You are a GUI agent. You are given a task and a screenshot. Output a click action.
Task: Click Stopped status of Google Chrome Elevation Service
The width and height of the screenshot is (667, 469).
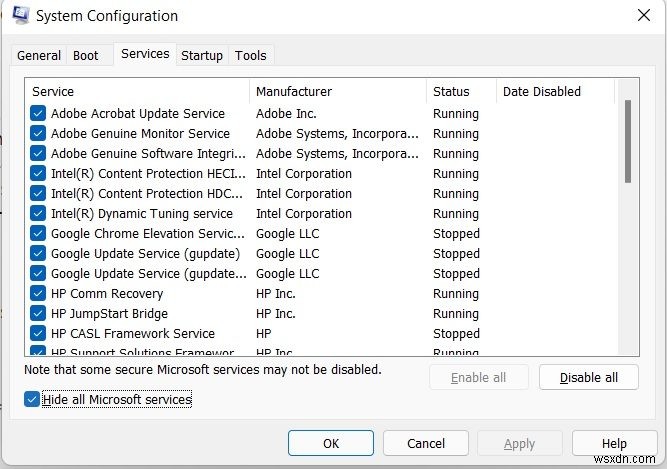coord(456,233)
